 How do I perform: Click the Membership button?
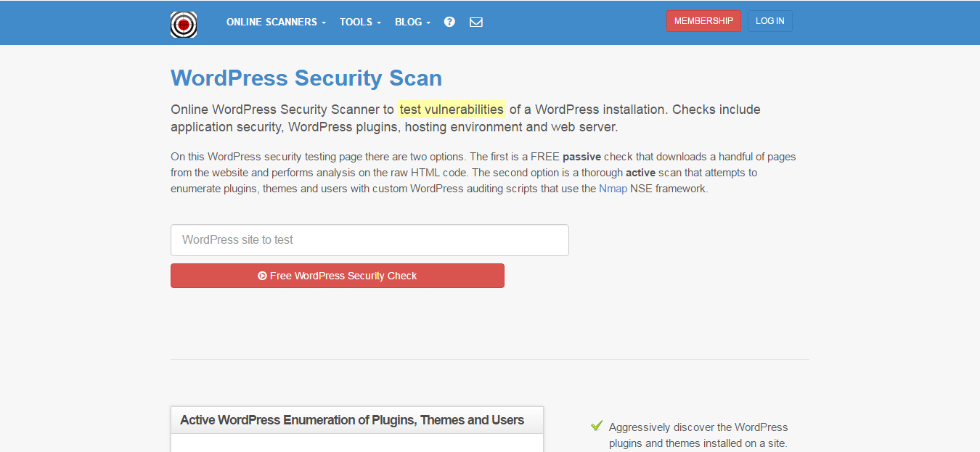pyautogui.click(x=703, y=21)
